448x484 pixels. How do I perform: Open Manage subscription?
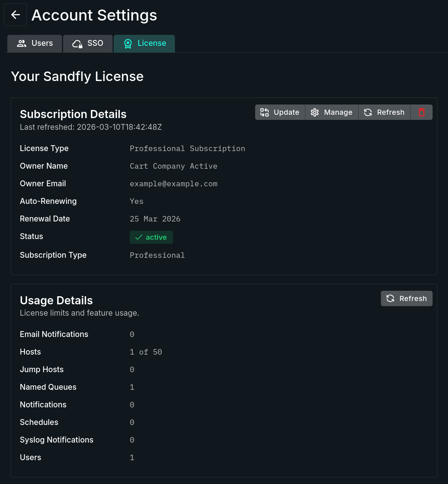tap(332, 112)
